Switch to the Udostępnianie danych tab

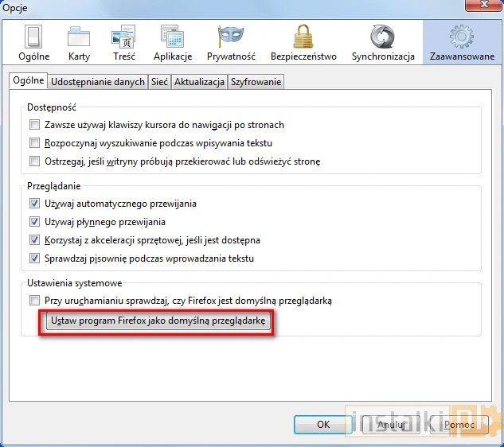98,82
